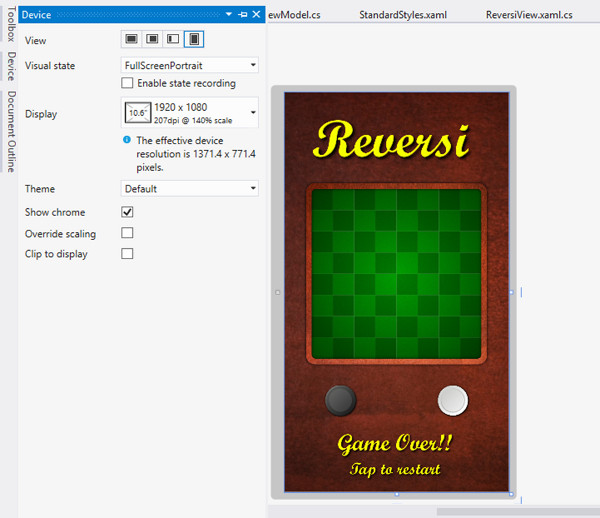This screenshot has width=600, height=518.
Task: Uncheck the Show chrome checkbox
Action: click(127, 212)
